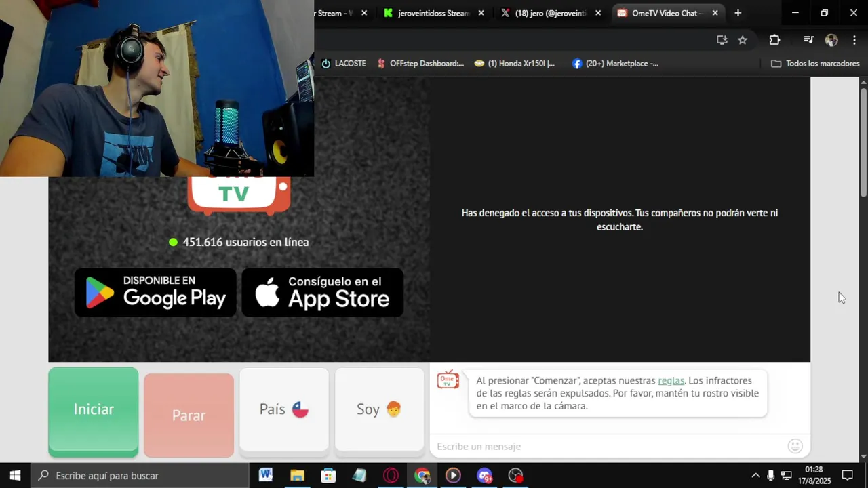The image size is (868, 488).
Task: Open the Windows notification center
Action: coord(848,476)
